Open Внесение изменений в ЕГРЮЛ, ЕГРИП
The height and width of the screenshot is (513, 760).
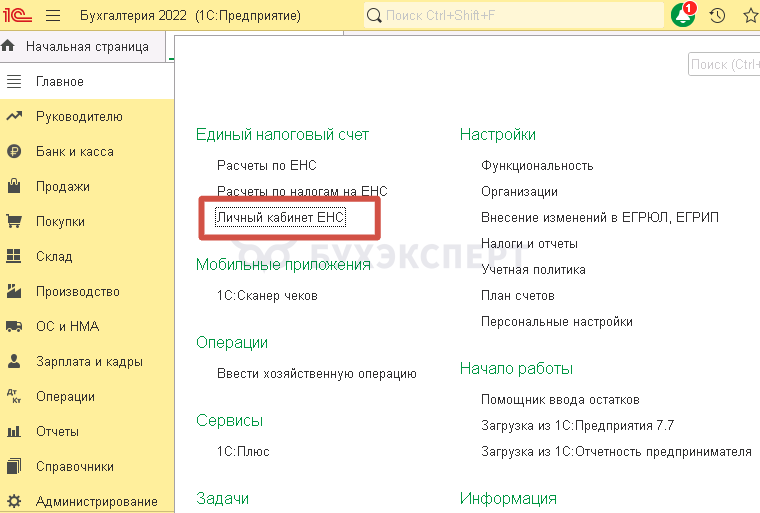pos(600,217)
